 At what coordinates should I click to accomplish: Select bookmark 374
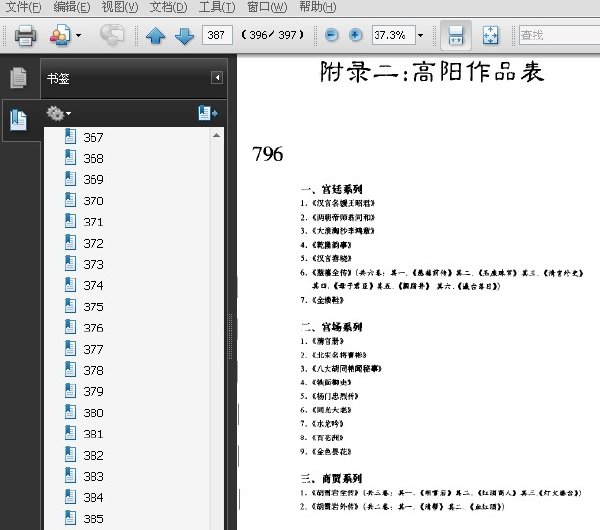(93, 285)
